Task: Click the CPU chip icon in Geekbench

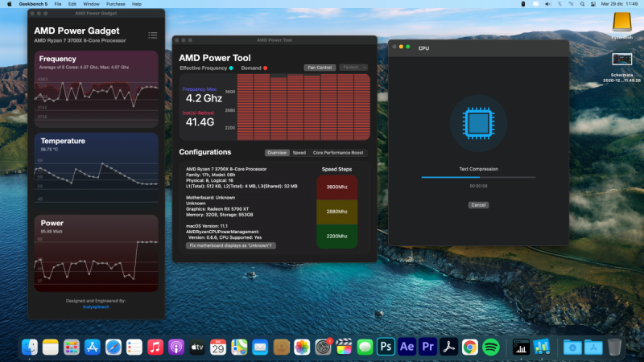Action: (478, 123)
